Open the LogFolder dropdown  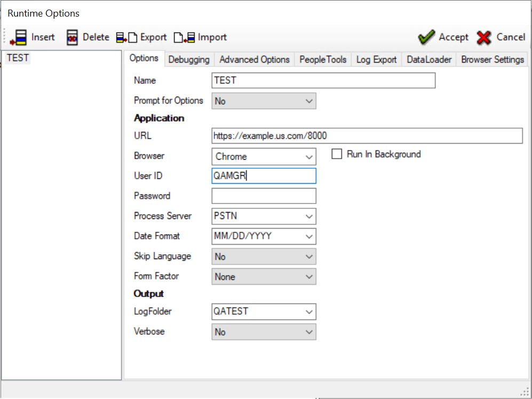[308, 311]
